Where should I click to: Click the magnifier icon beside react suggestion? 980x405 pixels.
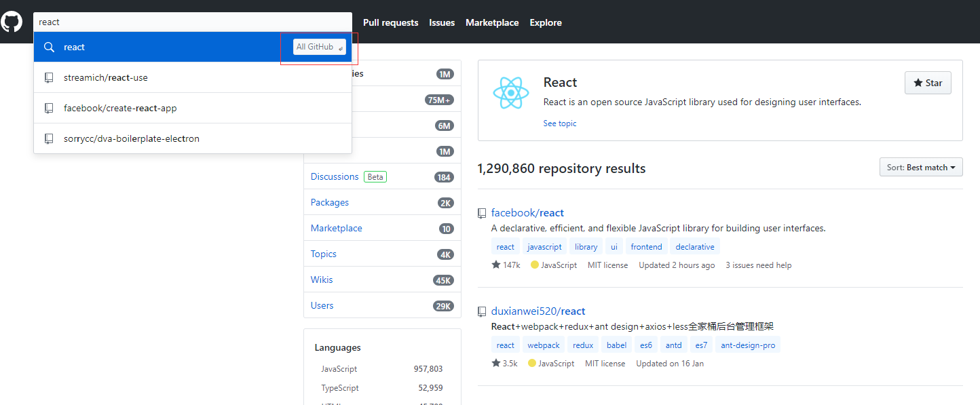[49, 47]
